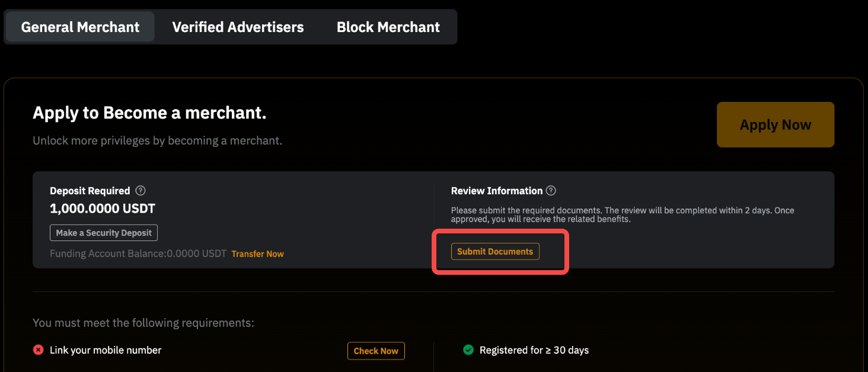Click the Funding Account Balance text
This screenshot has height=372, width=868.
[138, 254]
